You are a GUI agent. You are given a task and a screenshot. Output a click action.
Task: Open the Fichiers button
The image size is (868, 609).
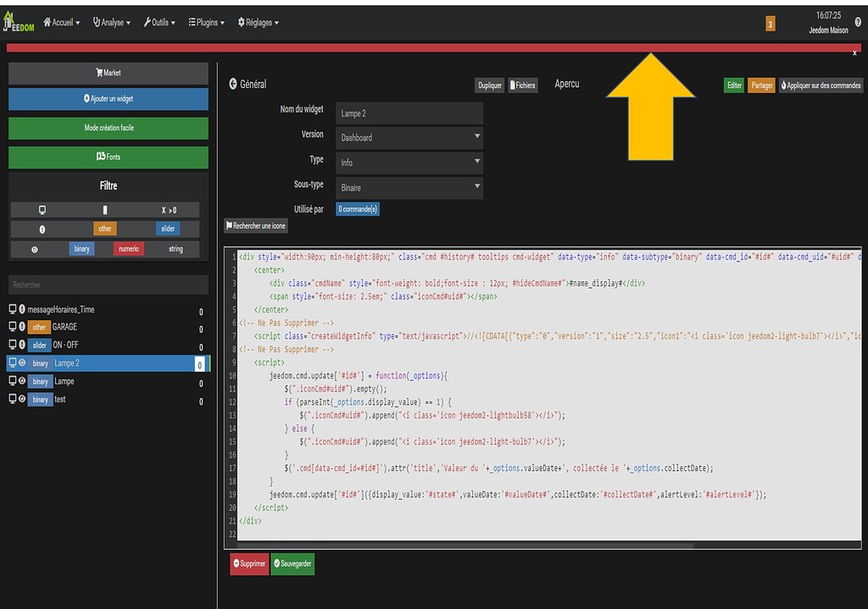coord(522,86)
